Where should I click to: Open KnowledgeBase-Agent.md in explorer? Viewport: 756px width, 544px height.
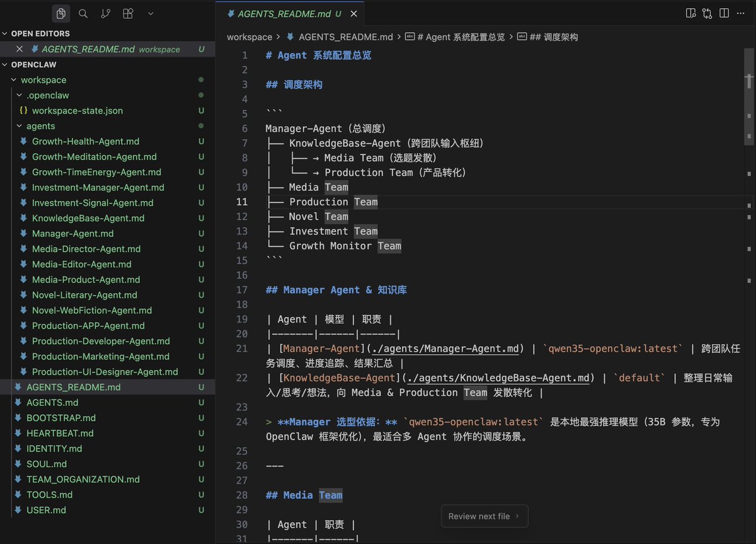(x=88, y=218)
